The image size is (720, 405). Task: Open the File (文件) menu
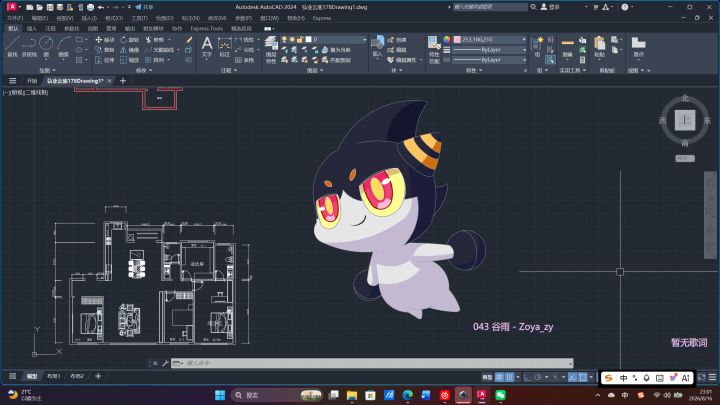click(x=15, y=18)
